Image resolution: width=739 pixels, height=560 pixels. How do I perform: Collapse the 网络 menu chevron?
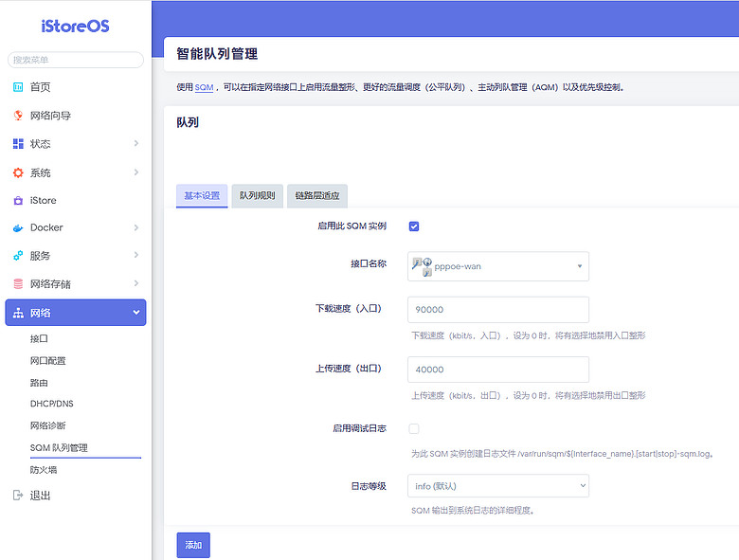click(136, 312)
